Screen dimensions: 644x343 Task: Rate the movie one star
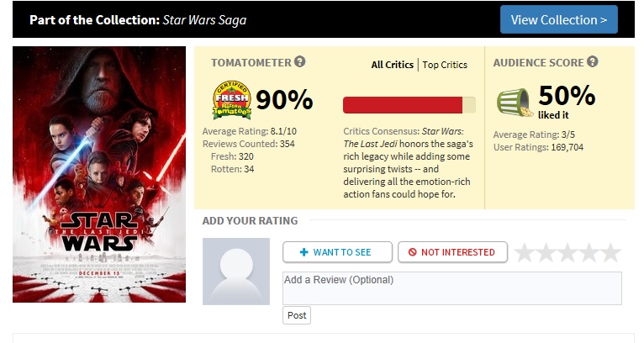tap(525, 252)
